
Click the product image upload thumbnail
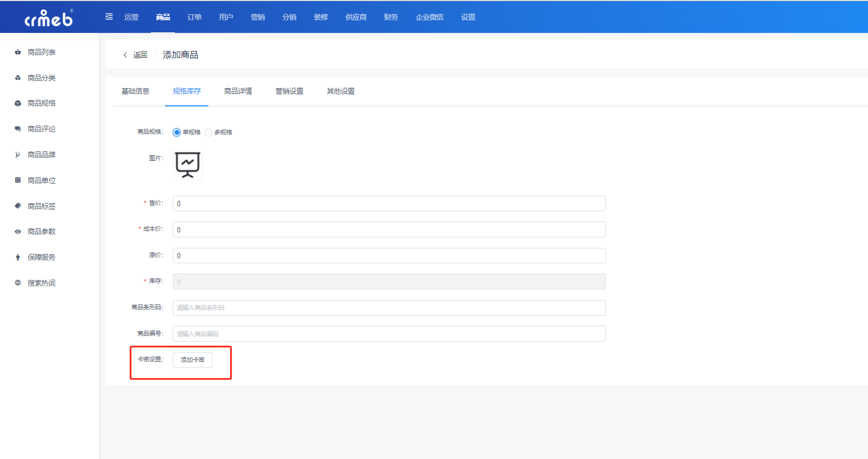click(x=188, y=165)
